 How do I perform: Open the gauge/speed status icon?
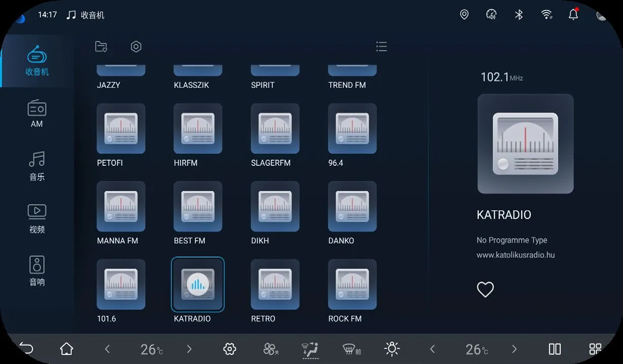[x=491, y=15]
